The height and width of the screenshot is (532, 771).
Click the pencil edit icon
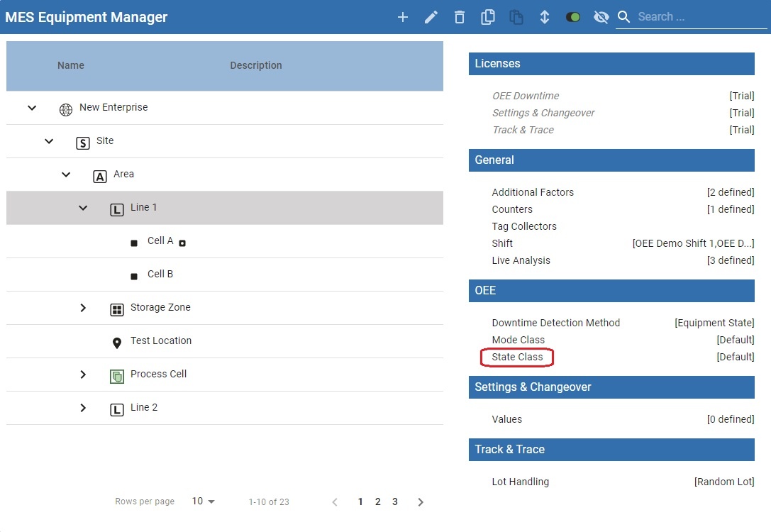click(431, 17)
